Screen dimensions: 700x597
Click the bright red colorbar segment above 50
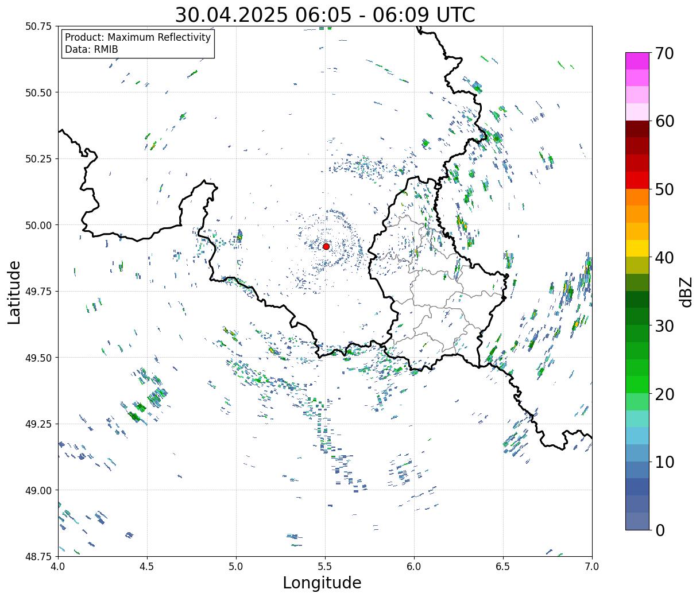point(637,180)
